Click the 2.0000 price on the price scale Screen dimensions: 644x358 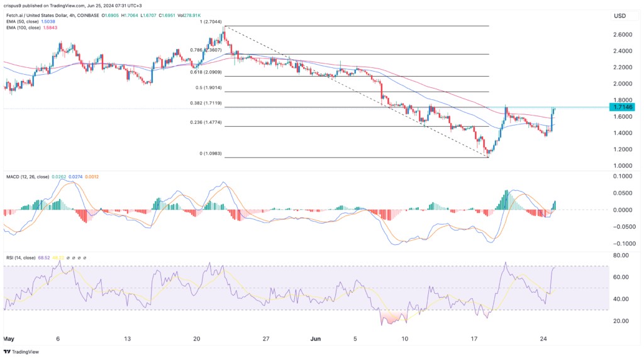[619, 84]
